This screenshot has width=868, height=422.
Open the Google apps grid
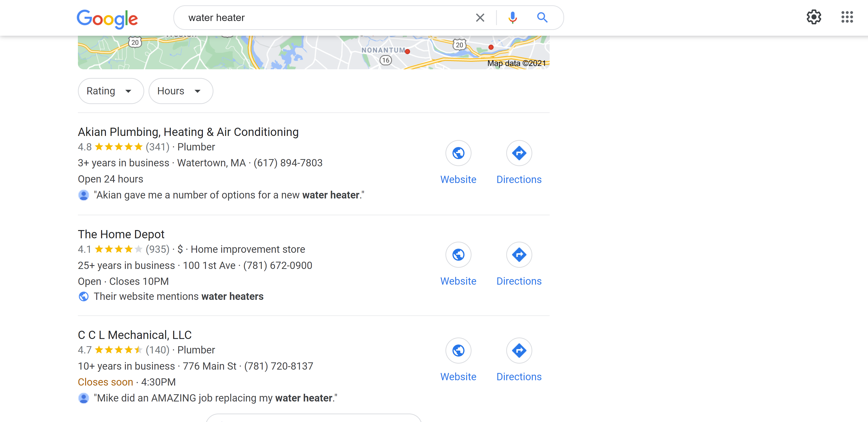pos(847,17)
